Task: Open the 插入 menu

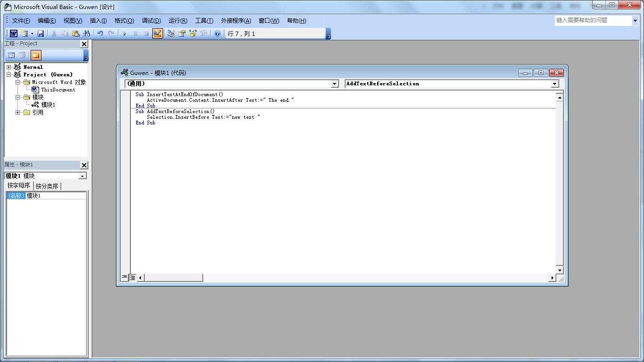Action: point(98,20)
